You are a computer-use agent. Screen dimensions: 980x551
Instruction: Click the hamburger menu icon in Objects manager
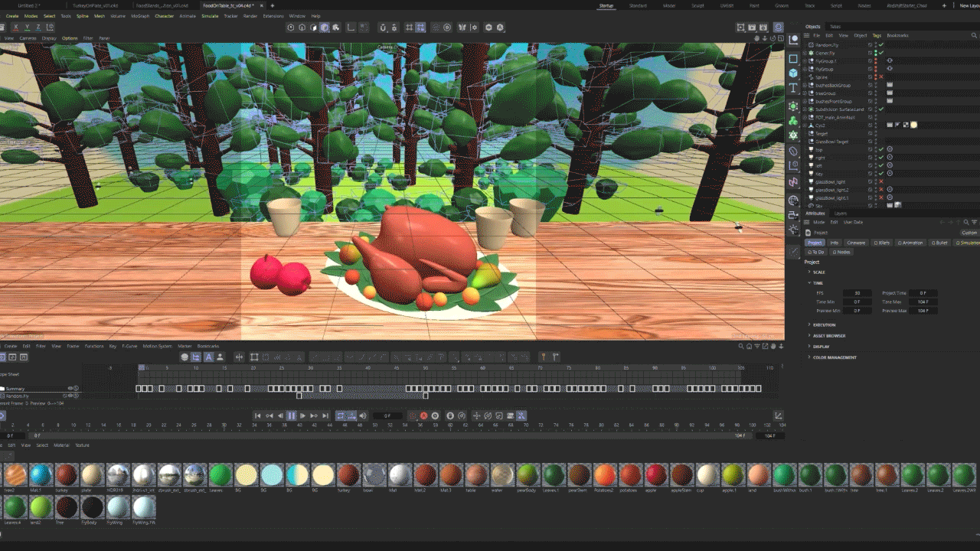click(x=807, y=35)
